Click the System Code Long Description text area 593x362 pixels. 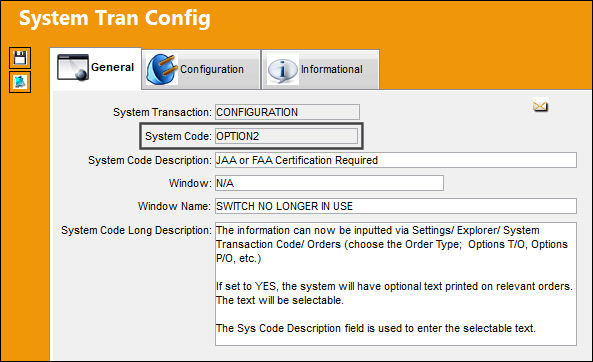tap(396, 284)
